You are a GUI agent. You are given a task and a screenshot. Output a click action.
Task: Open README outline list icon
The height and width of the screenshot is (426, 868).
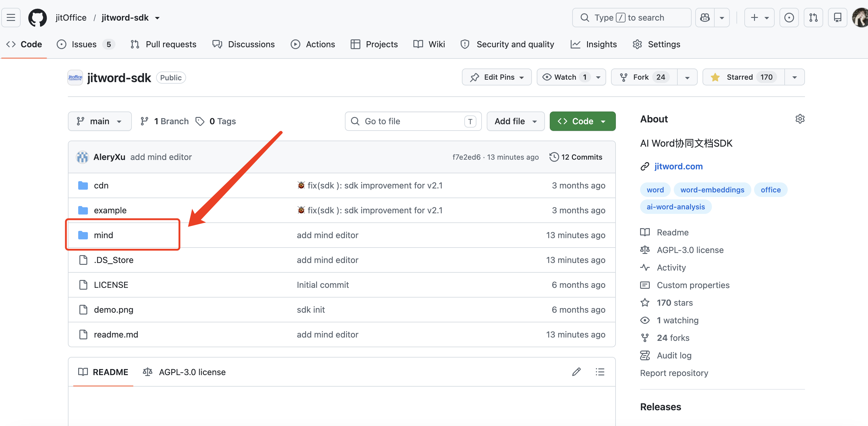600,372
